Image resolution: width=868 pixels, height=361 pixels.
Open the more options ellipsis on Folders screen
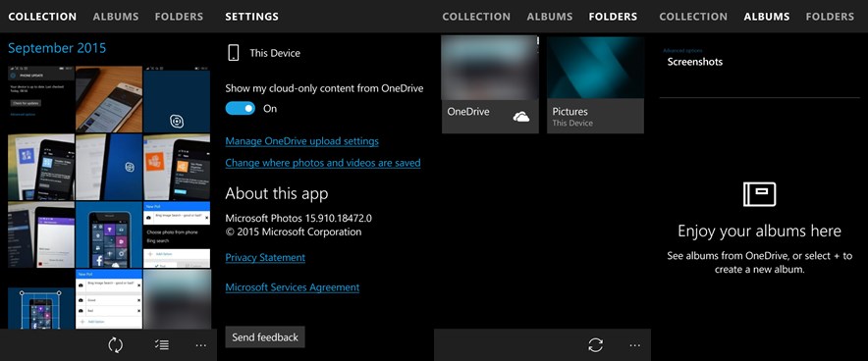click(635, 346)
